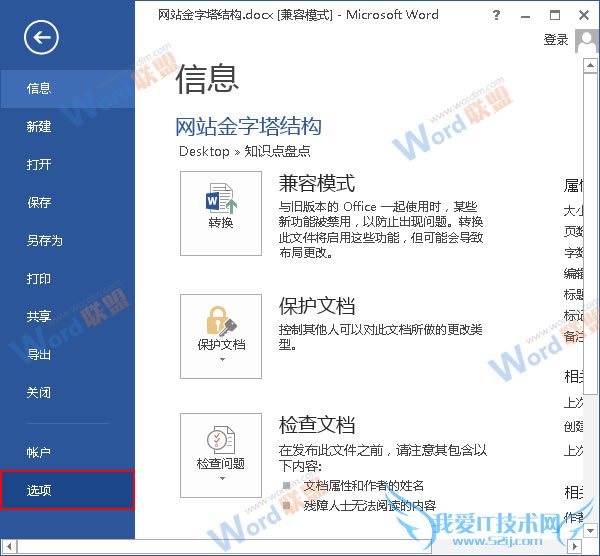Screen dimensions: 600x556
Task: Open 选项 Word options
Action: tap(67, 490)
